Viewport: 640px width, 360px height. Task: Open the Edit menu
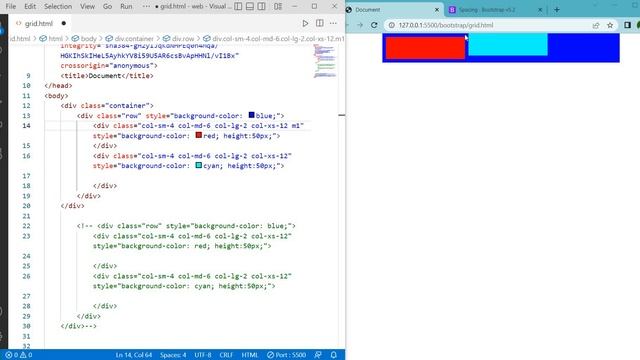click(x=30, y=7)
